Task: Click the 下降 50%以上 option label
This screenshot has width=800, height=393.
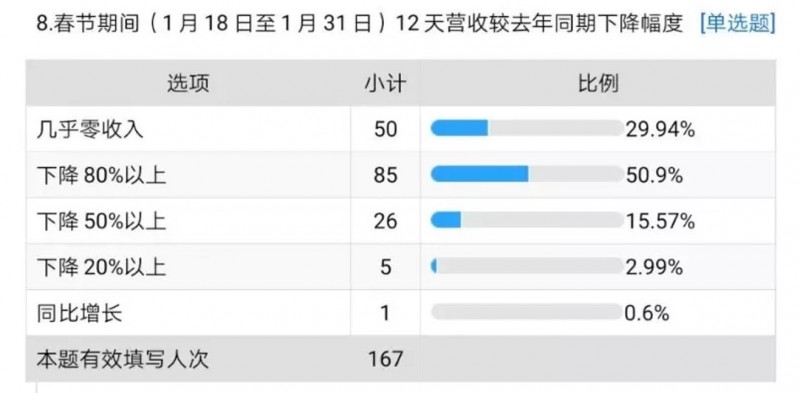Action: (x=101, y=221)
